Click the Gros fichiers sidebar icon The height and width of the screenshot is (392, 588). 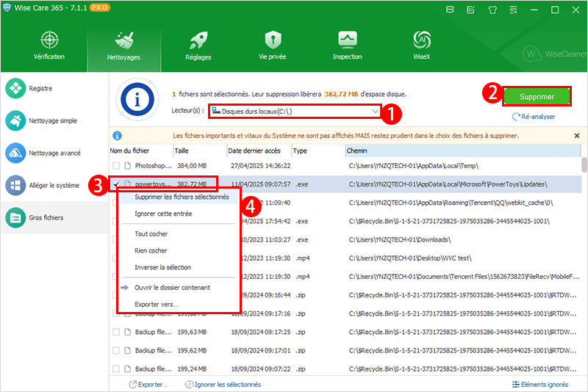[x=15, y=217]
